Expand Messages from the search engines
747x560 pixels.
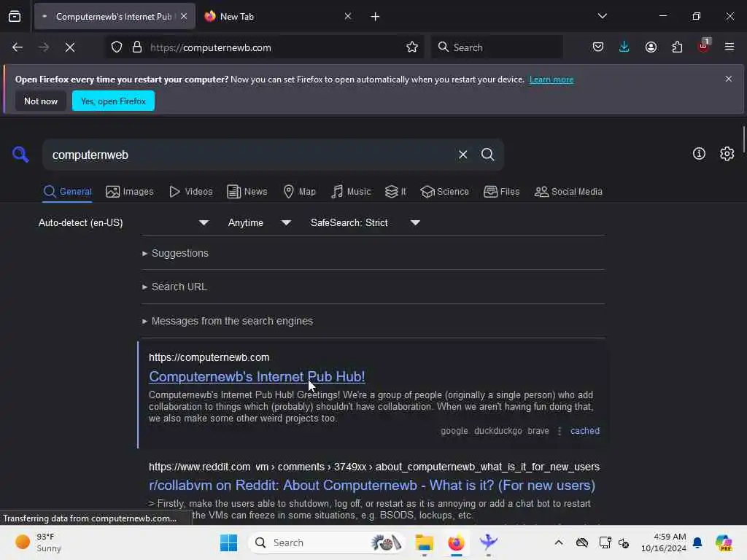click(x=228, y=321)
